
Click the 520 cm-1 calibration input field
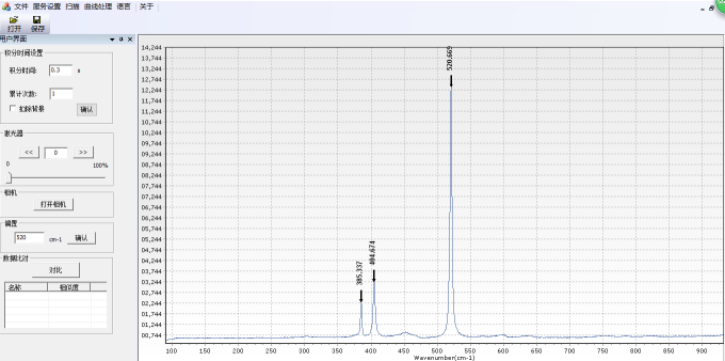(x=29, y=238)
